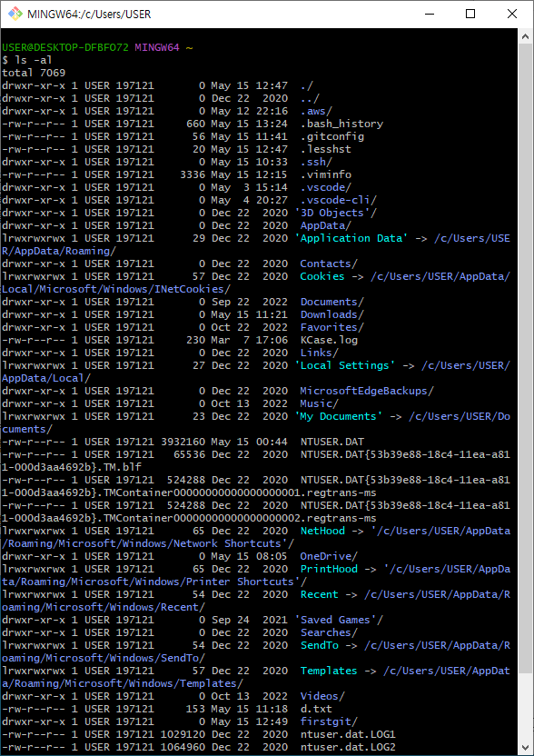Click the 'Application Data' symlink name
The height and width of the screenshot is (756, 534).
[x=351, y=238]
